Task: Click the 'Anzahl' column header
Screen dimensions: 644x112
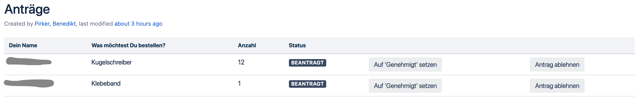Action: click(x=247, y=45)
